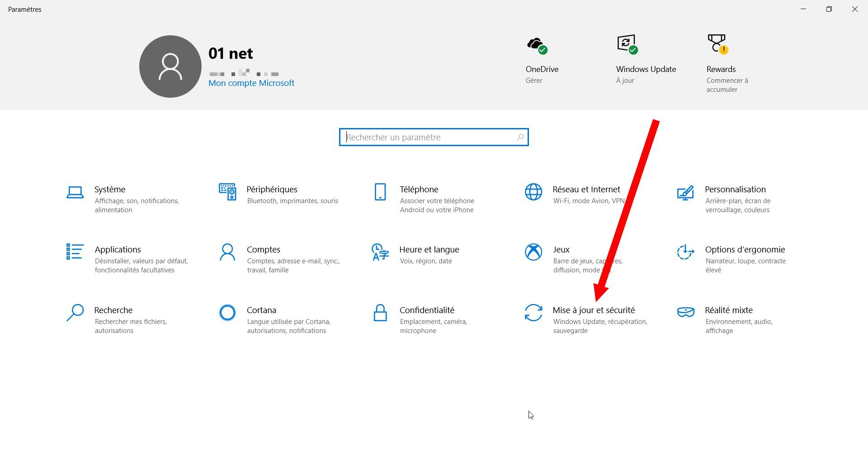The width and height of the screenshot is (868, 466).
Task: Click the '01 net' account name
Action: click(231, 53)
